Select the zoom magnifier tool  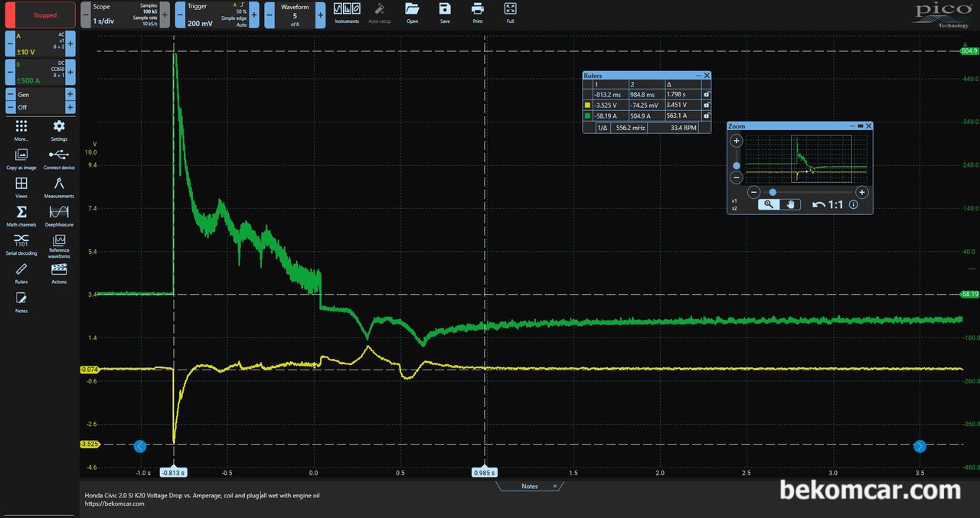coord(769,204)
